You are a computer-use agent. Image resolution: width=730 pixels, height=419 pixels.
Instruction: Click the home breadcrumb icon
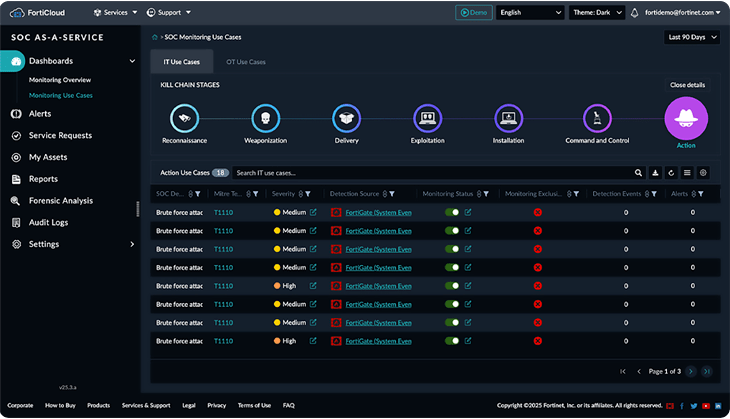pos(155,37)
